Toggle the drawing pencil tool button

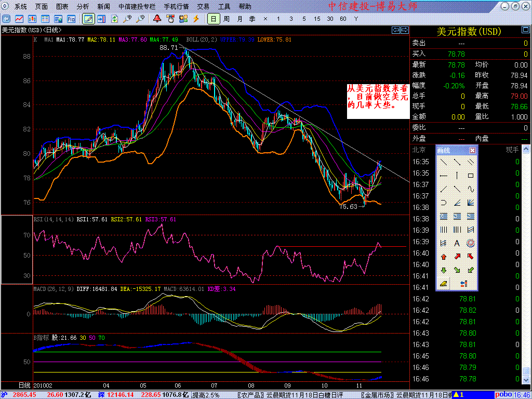coord(88,19)
